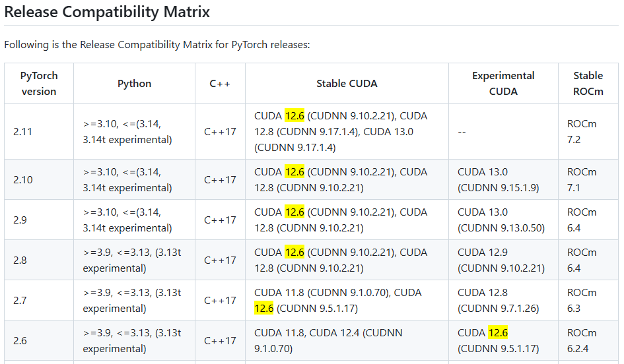The height and width of the screenshot is (364, 624).
Task: Click highlighted 12.6 in the 2.7 row
Action: point(264,309)
